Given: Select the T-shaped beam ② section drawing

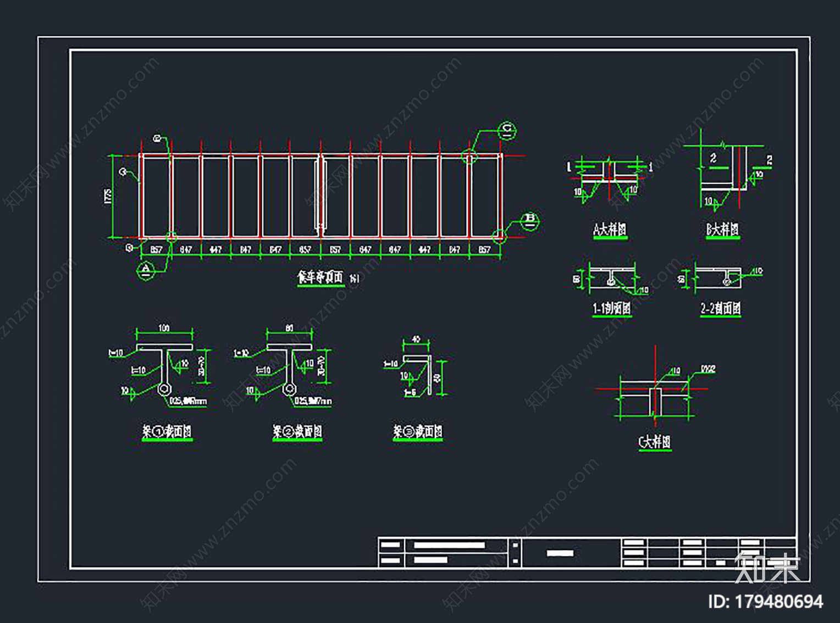Looking at the screenshot, I should (x=289, y=368).
